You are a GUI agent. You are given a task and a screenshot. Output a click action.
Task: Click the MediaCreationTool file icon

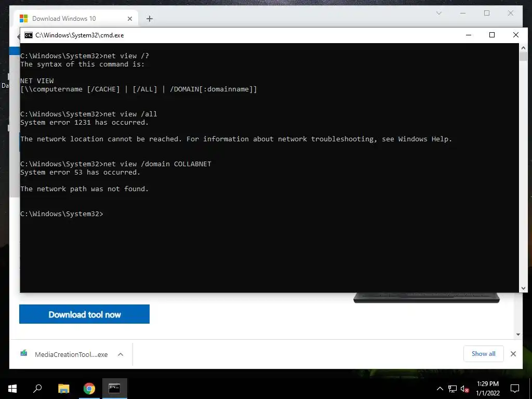coord(24,353)
